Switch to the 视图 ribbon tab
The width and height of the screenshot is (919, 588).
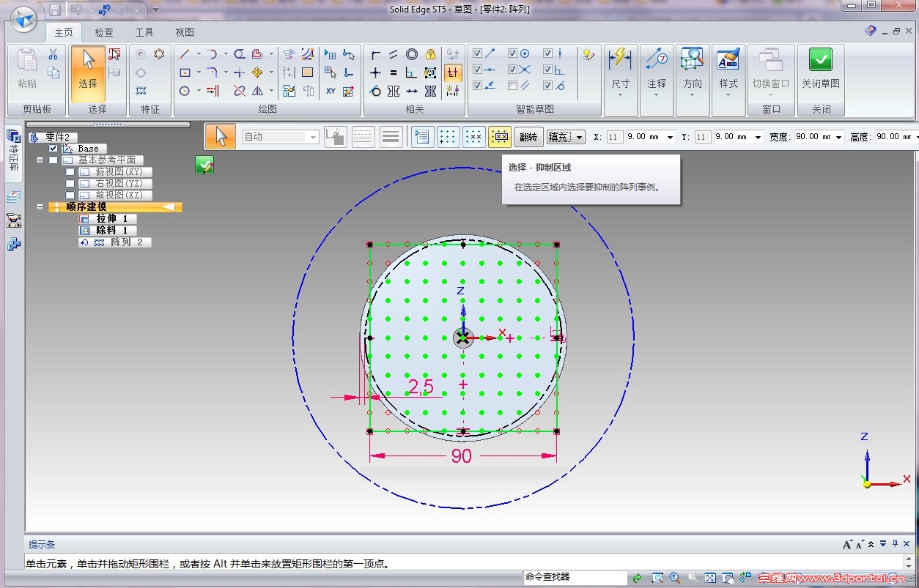pyautogui.click(x=185, y=32)
